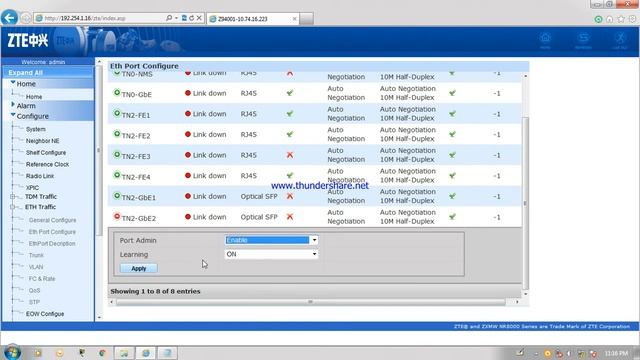The width and height of the screenshot is (640, 360).
Task: Refresh the page from the address bar
Action: pos(191,18)
